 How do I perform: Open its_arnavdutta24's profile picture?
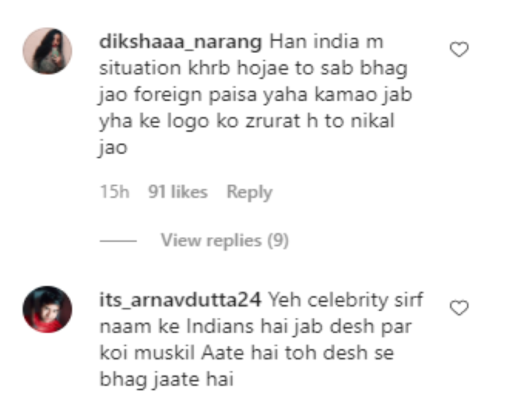tap(47, 309)
